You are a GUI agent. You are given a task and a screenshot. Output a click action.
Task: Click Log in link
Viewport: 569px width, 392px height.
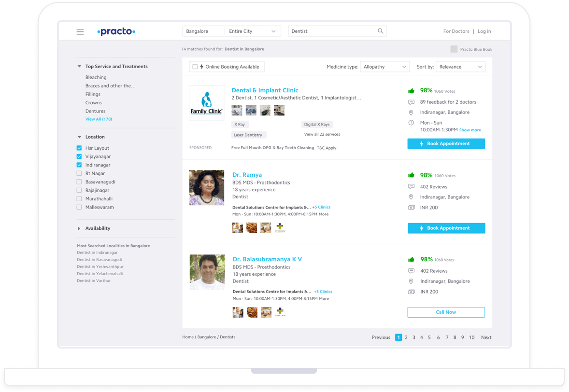pos(484,31)
